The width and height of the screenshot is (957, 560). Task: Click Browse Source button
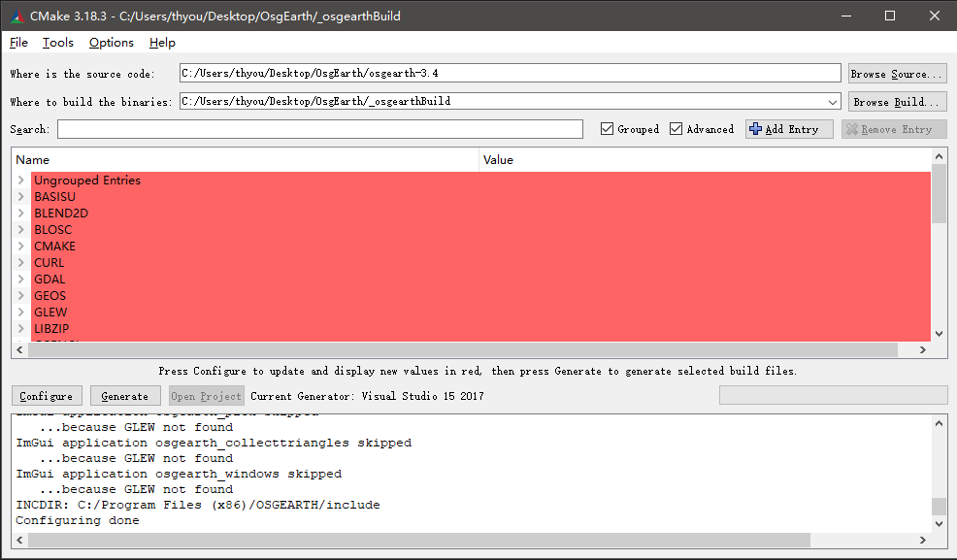click(896, 74)
